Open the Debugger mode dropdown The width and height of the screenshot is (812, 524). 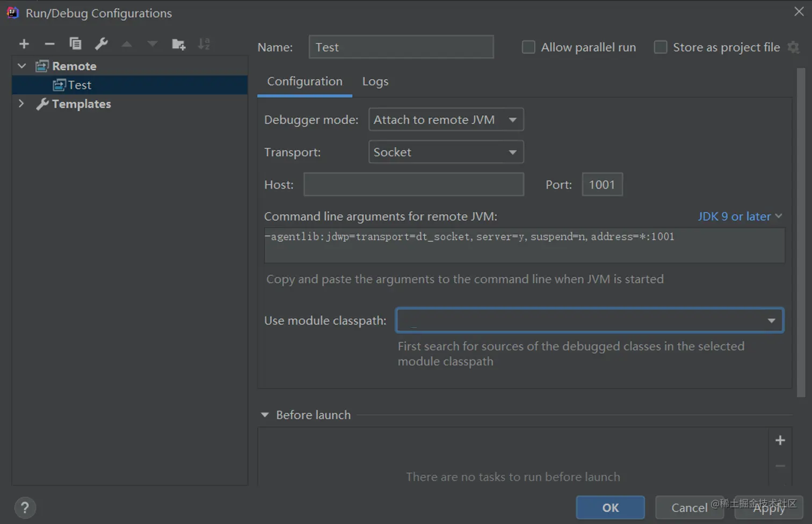(x=446, y=120)
